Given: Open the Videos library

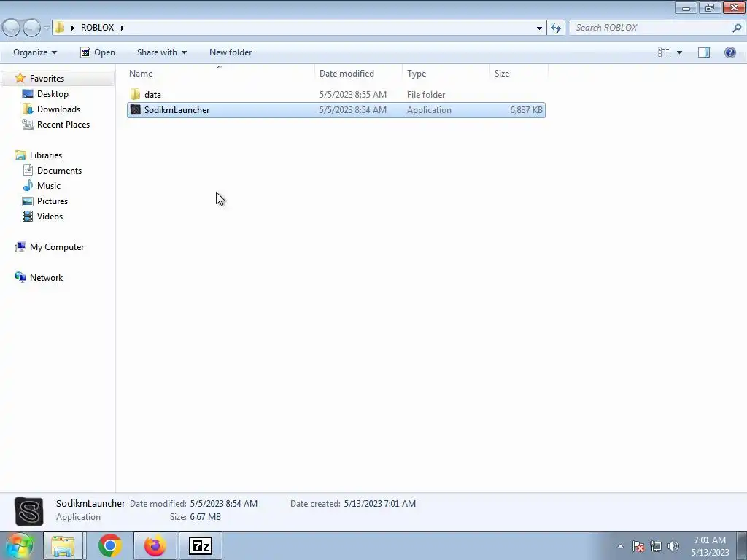Looking at the screenshot, I should point(50,216).
